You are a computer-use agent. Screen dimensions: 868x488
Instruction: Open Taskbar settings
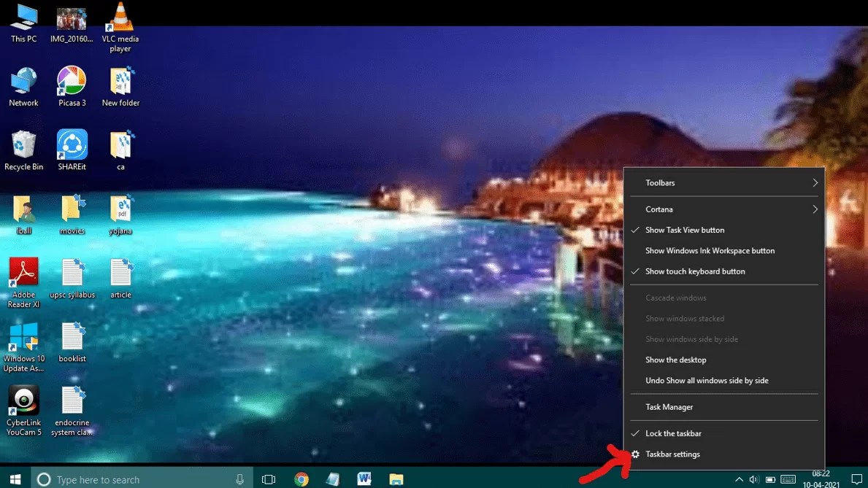pyautogui.click(x=672, y=454)
